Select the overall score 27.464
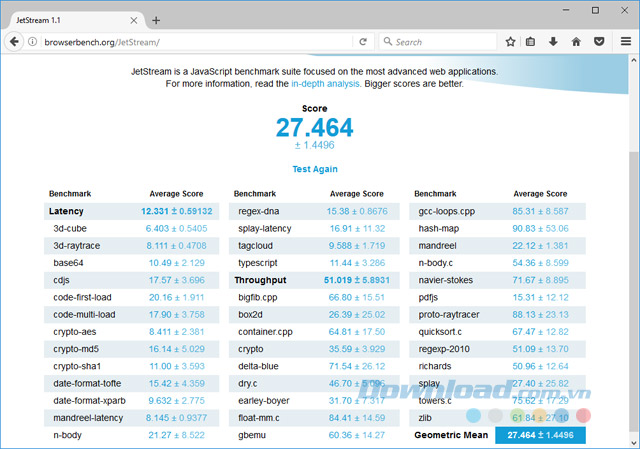Image resolution: width=640 pixels, height=449 pixels. 314,127
